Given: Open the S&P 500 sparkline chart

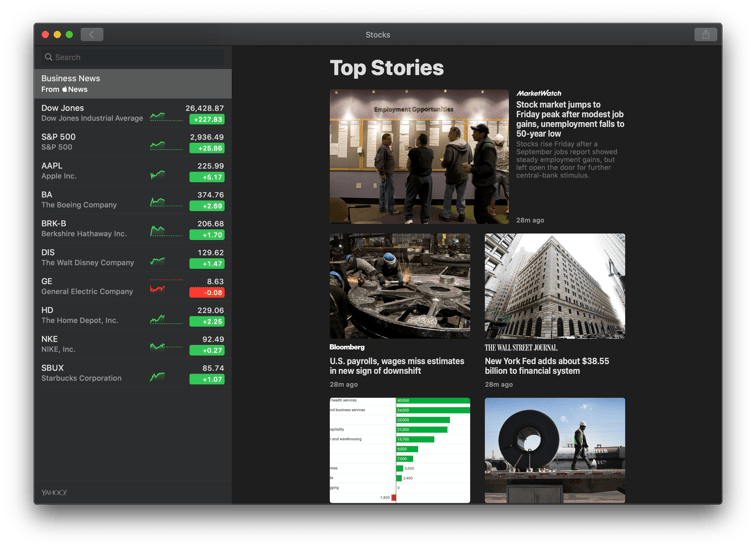Looking at the screenshot, I should (x=166, y=145).
